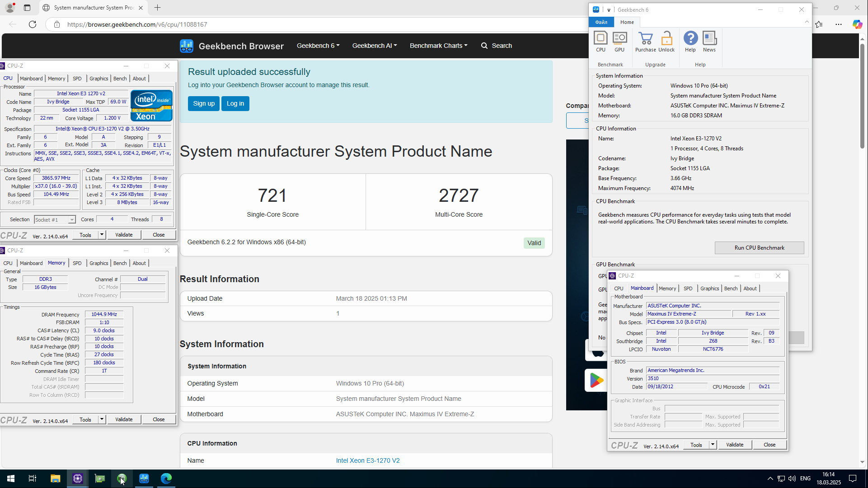This screenshot has width=868, height=488.
Task: Open Microsoft Edge from the taskbar
Action: [x=166, y=479]
